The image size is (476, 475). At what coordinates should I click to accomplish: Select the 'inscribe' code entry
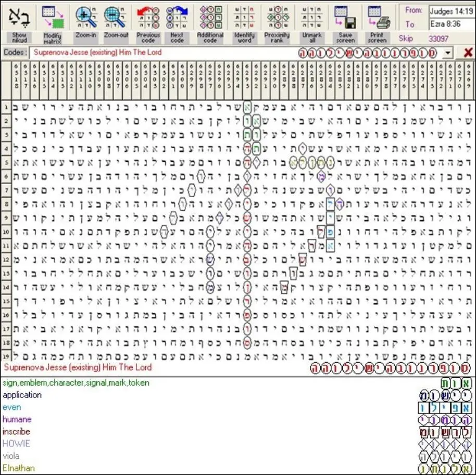coord(16,431)
